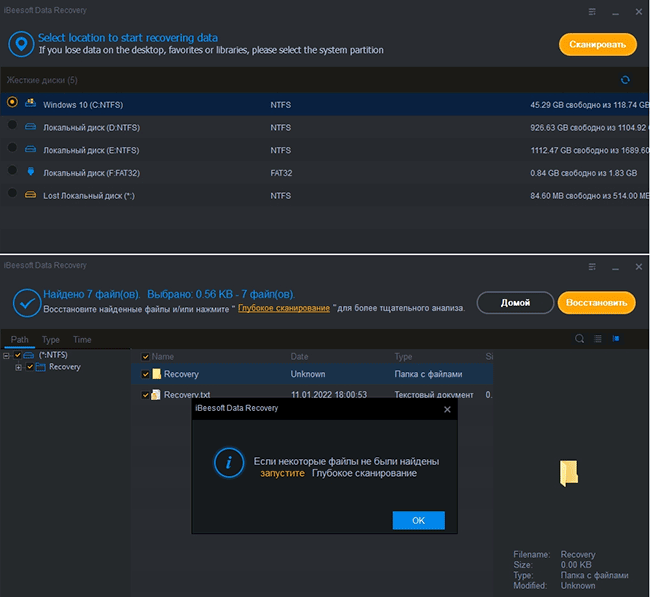Click the folder icon beside Recovery in tree
Viewport: 650px width, 597px height.
point(41,367)
